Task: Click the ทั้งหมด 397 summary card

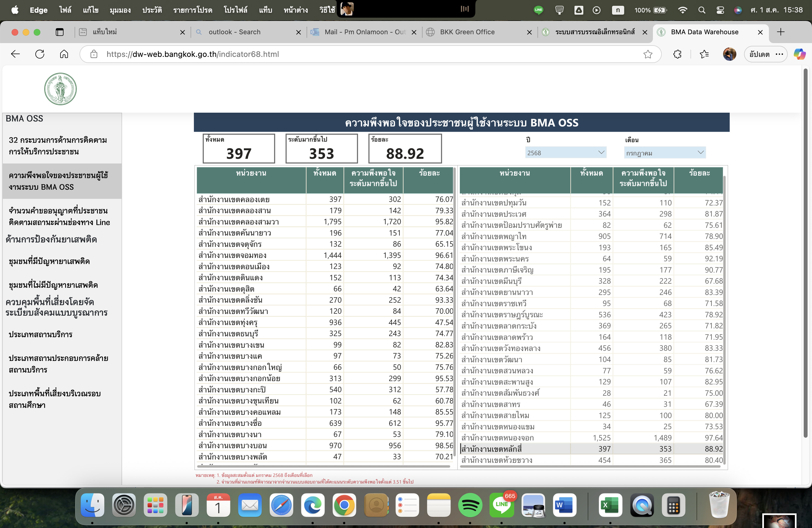Action: point(239,148)
